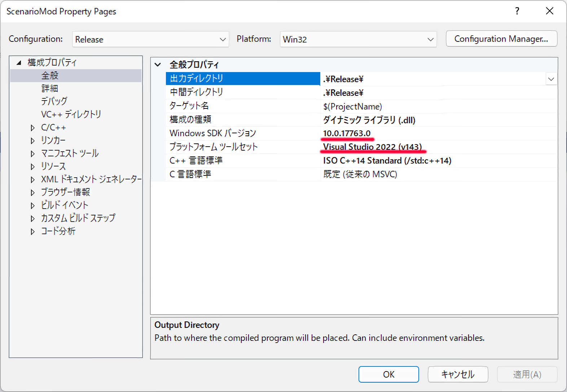Open the Platform dropdown showing Win32

358,39
